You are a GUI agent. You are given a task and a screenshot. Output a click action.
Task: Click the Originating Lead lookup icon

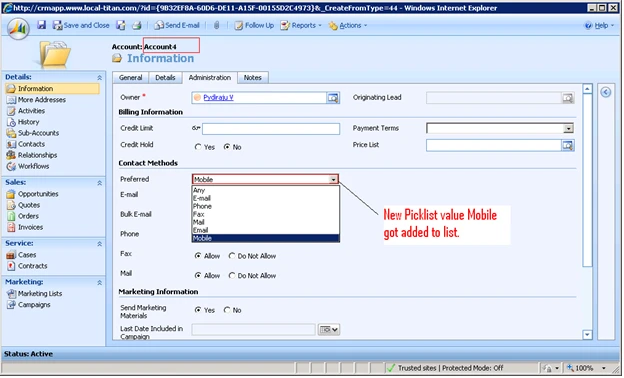click(568, 98)
